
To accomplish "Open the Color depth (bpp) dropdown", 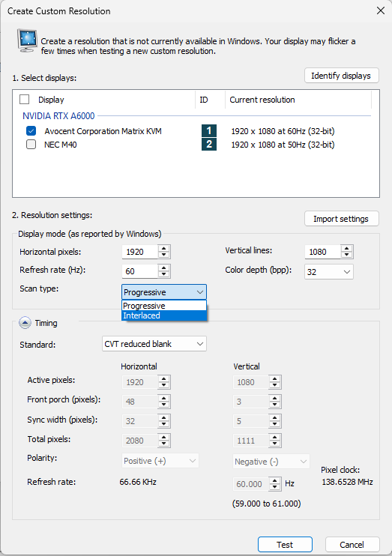I will tap(329, 272).
